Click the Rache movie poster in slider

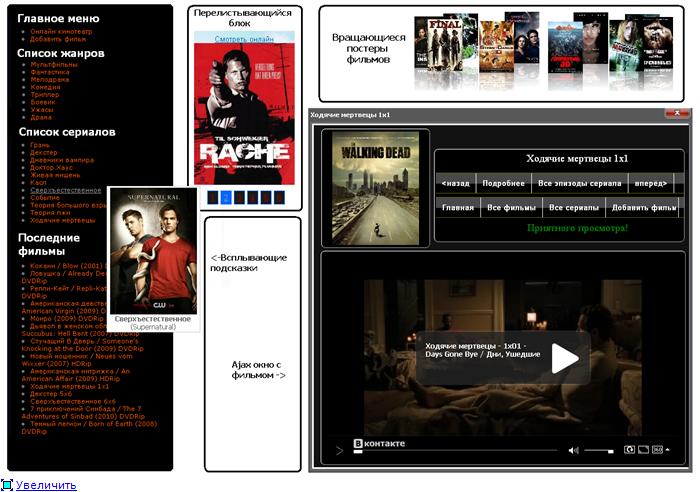point(244,114)
